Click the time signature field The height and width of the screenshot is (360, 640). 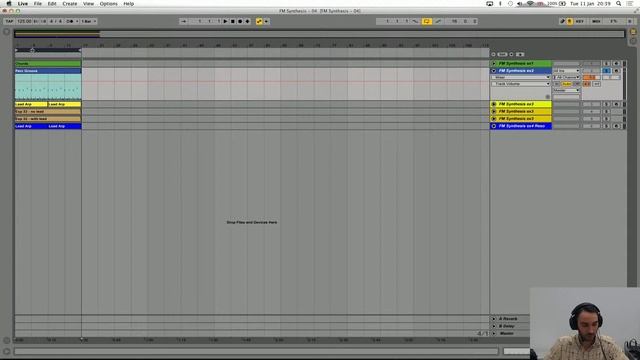click(x=56, y=21)
